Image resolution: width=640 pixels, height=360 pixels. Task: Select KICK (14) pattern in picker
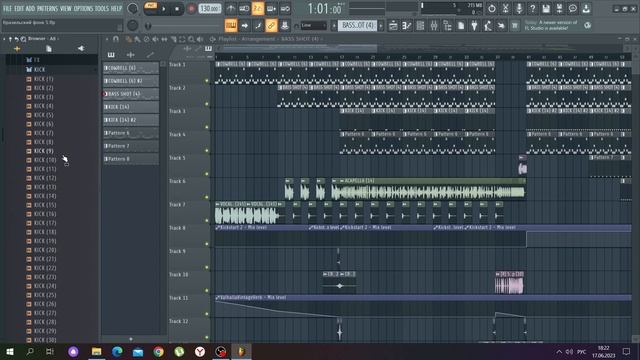pyautogui.click(x=131, y=107)
